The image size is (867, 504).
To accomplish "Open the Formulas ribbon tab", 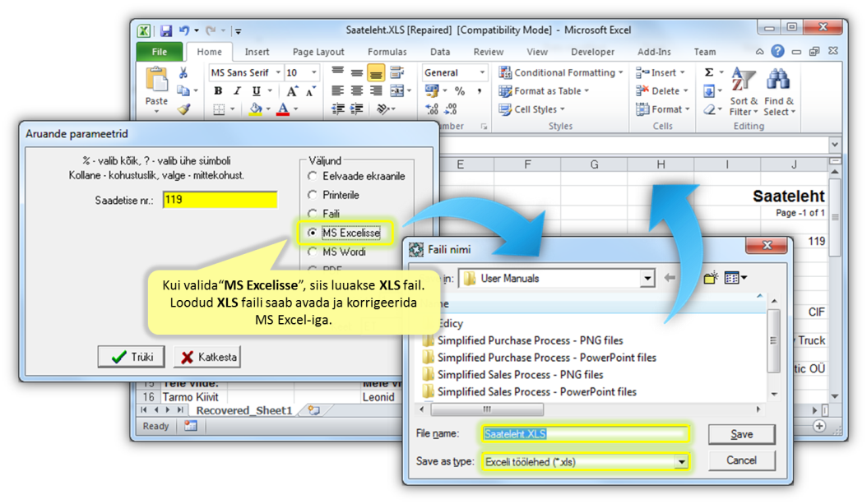I will tap(387, 52).
